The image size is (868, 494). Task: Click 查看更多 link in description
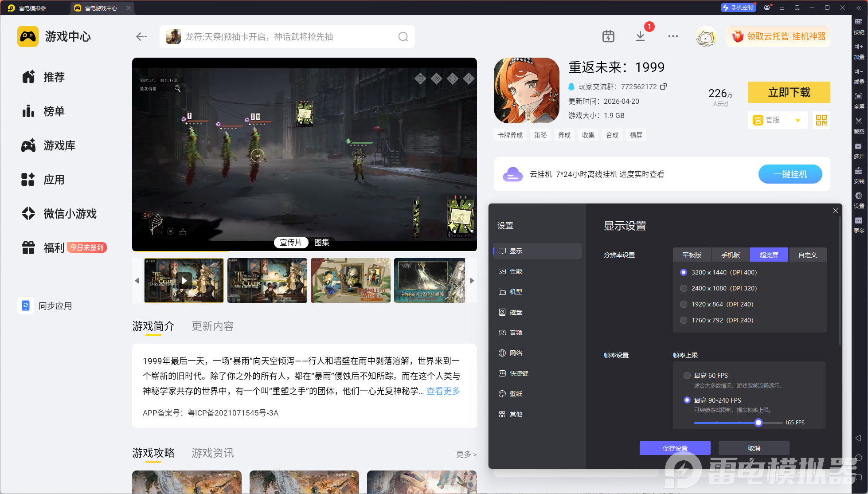(x=443, y=391)
